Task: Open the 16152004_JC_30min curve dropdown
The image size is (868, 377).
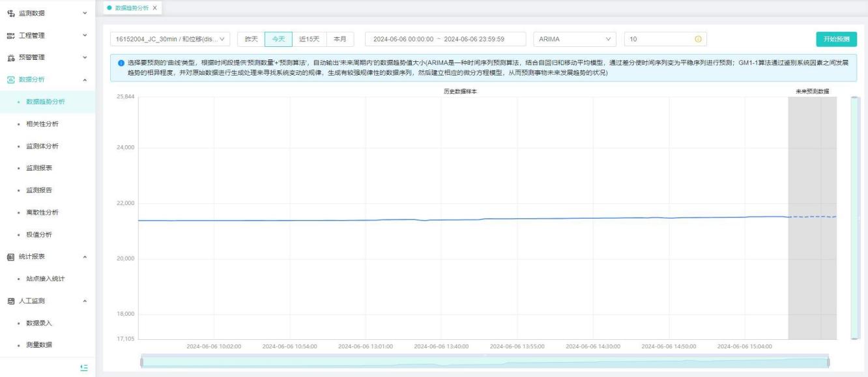Action: tap(170, 40)
